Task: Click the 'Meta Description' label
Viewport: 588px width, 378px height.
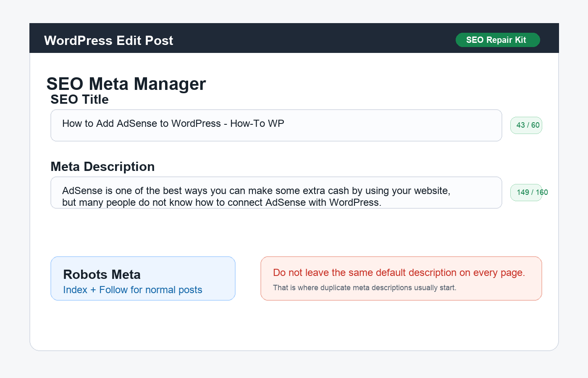Action: coord(102,167)
